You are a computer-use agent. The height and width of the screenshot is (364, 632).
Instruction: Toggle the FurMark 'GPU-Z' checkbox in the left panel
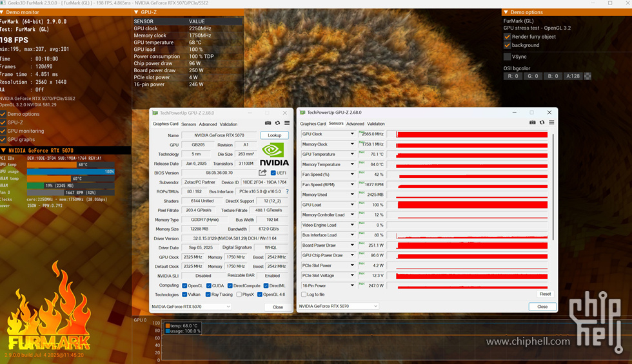tap(3, 122)
